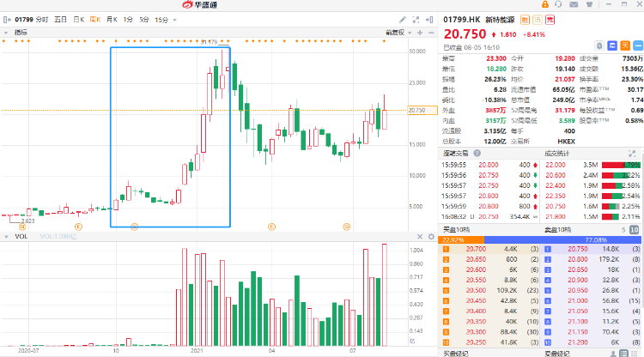Switch chart to 5分 interval
The image size is (644, 357).
pos(143,20)
